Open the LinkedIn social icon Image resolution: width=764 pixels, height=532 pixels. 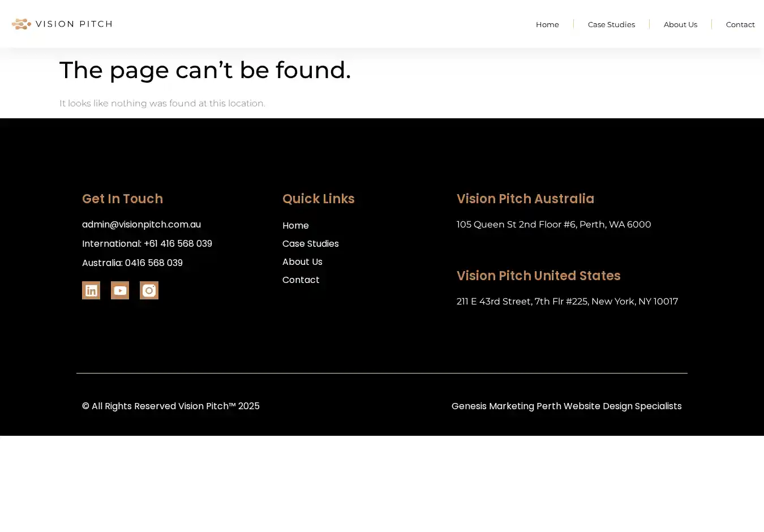click(91, 290)
